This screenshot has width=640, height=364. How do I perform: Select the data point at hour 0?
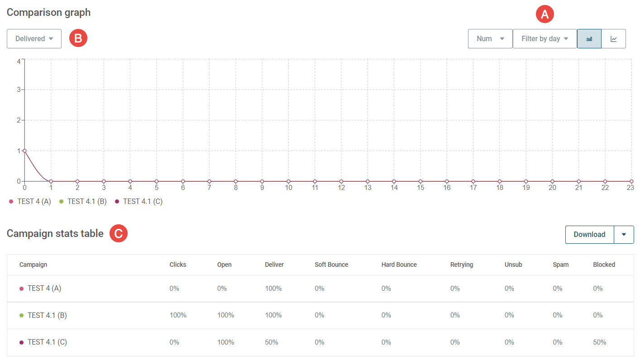24,151
